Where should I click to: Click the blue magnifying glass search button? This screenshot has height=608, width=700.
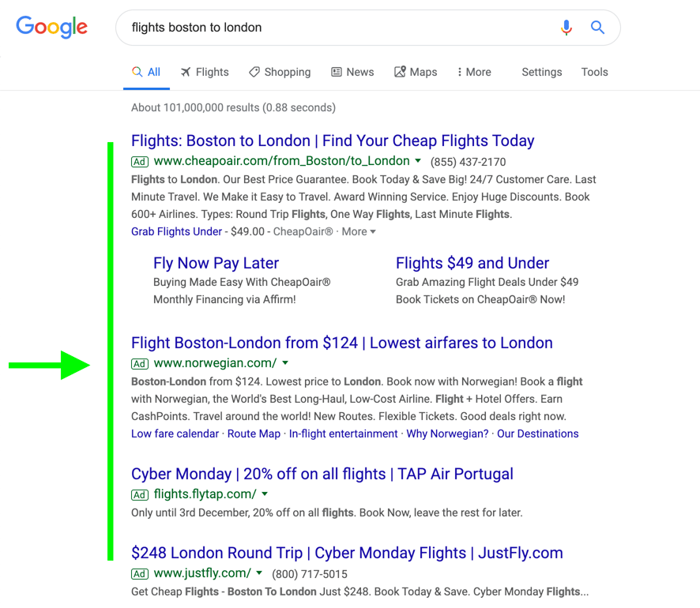click(x=598, y=28)
